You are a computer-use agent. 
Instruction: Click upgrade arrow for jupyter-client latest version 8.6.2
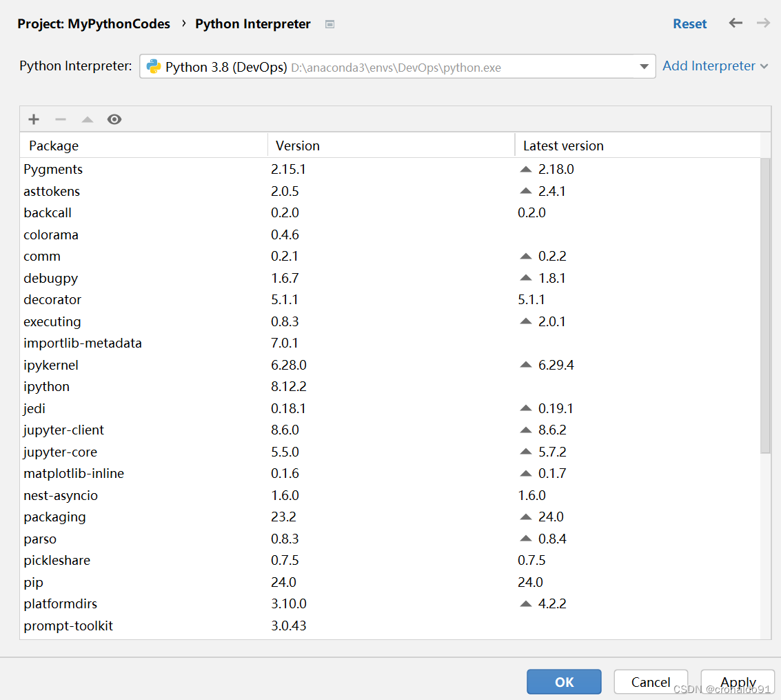click(x=525, y=430)
